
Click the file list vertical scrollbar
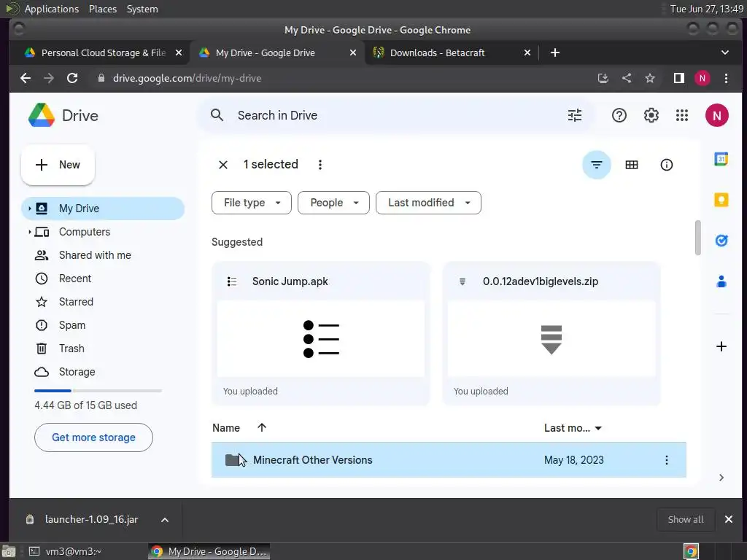click(x=698, y=238)
